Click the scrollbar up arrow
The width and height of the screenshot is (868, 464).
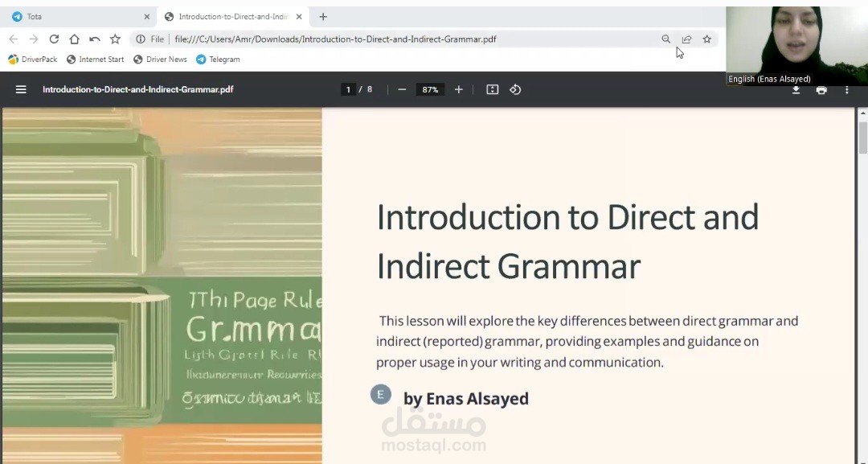(862, 113)
